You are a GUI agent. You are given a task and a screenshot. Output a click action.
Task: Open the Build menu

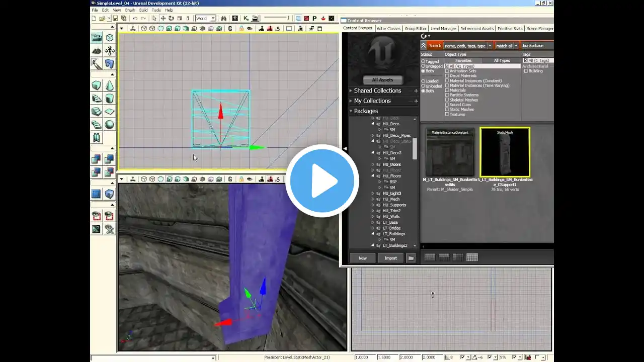coord(143,10)
